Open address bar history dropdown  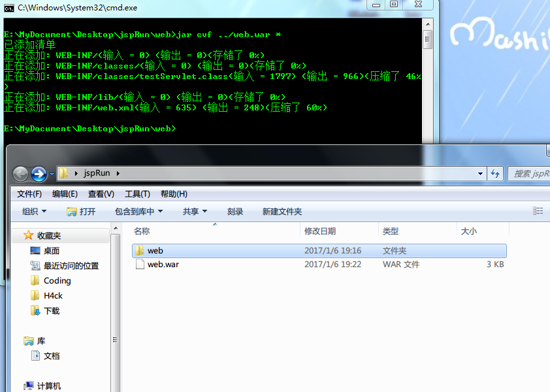pyautogui.click(x=480, y=174)
